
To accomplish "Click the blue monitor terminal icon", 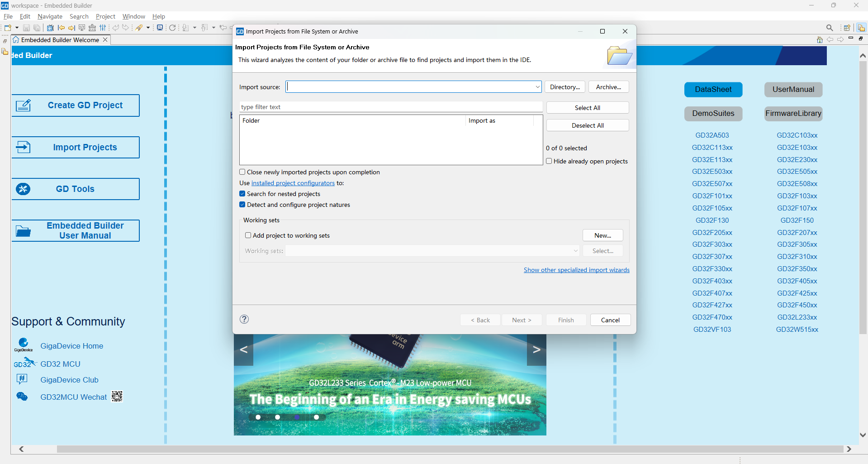I will pyautogui.click(x=160, y=28).
